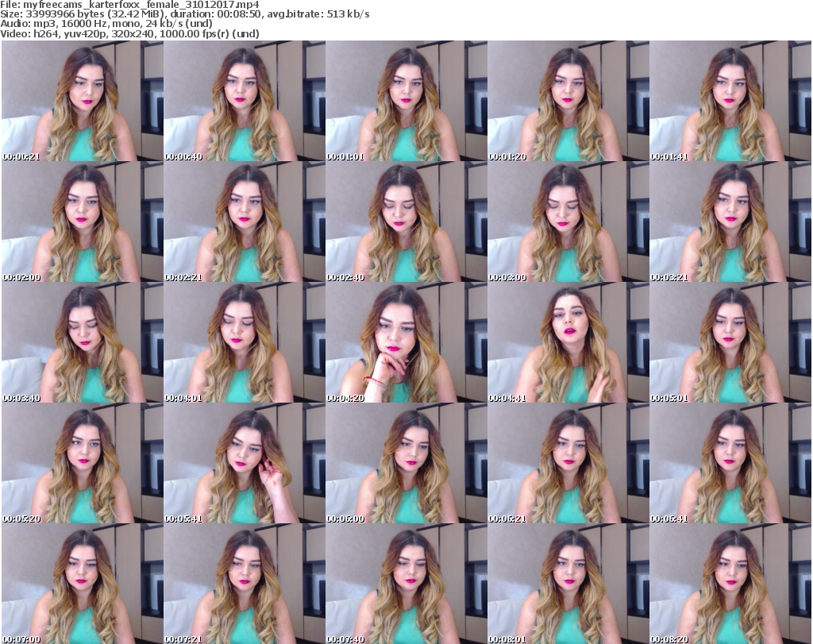Select the thumbnail at 00:02:40
The height and width of the screenshot is (644, 813).
coord(406,223)
